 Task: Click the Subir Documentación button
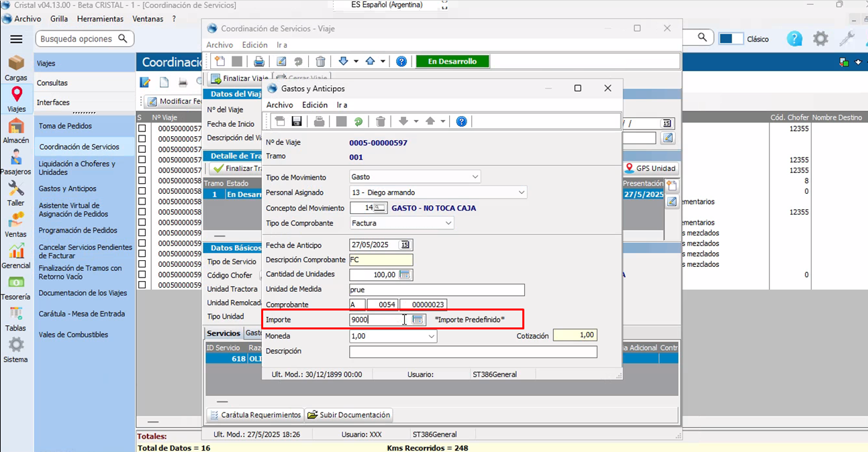point(348,414)
